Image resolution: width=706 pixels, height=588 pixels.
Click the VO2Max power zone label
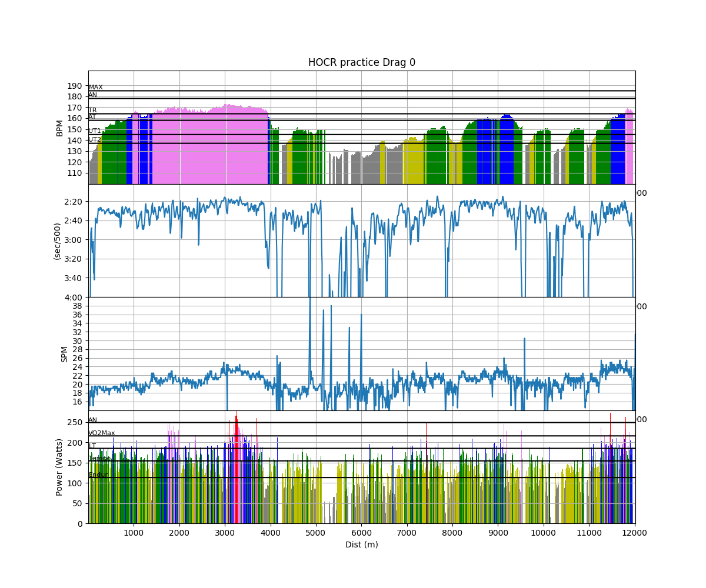pos(102,433)
